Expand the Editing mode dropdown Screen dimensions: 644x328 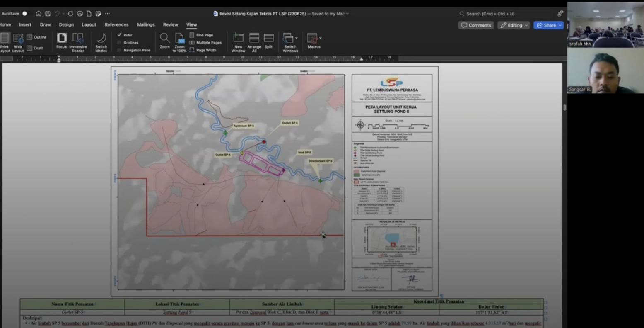[x=526, y=25]
